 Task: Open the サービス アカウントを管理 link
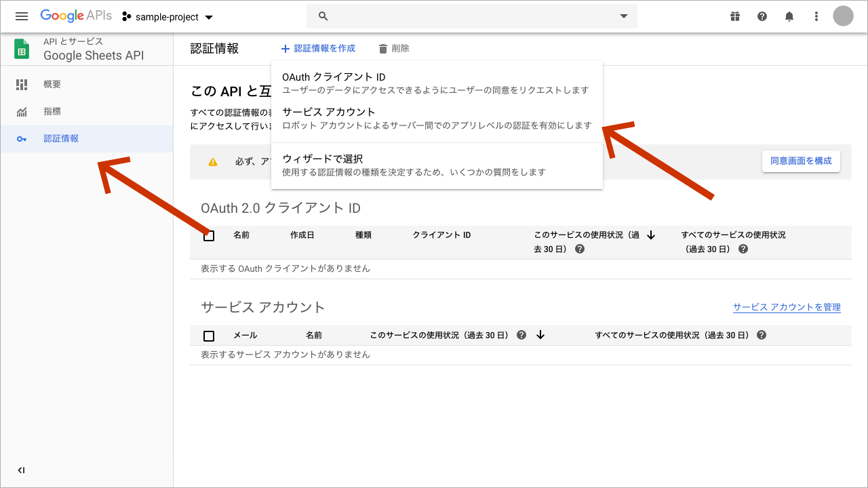pyautogui.click(x=787, y=306)
